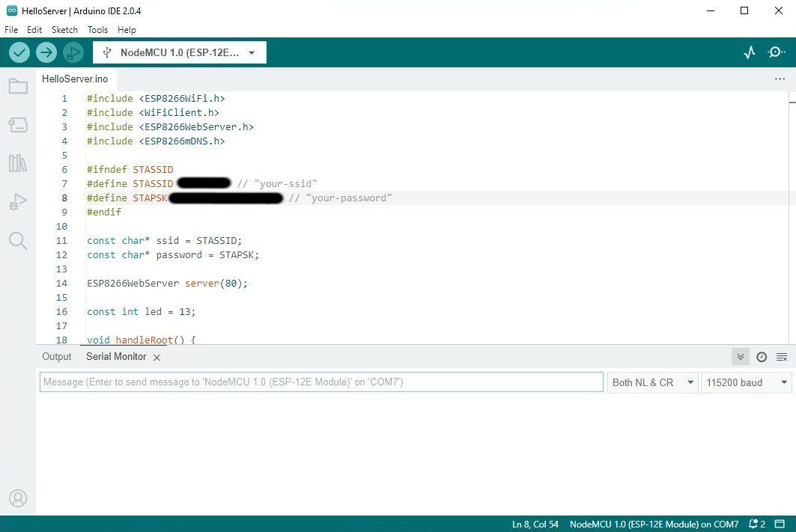Click the Serial Monitor message input field

coord(321,382)
